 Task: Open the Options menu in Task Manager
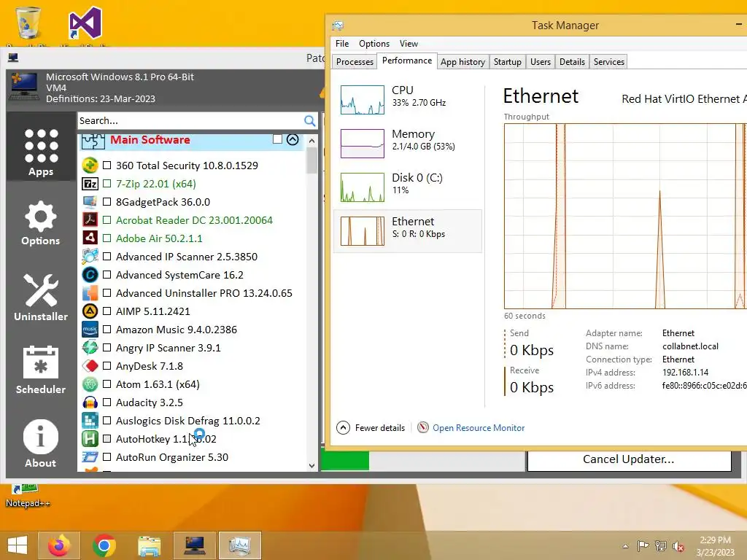click(374, 43)
